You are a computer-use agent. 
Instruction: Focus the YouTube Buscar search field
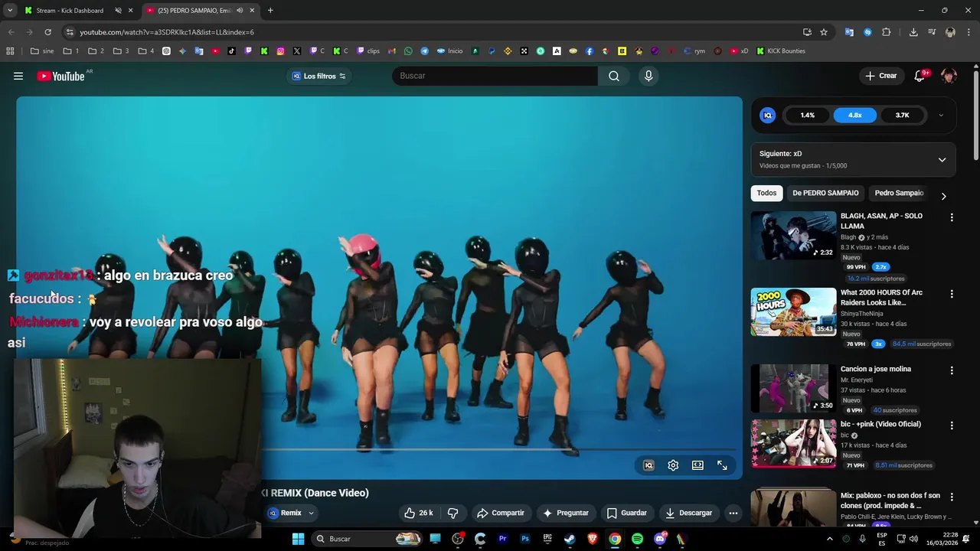coord(495,76)
